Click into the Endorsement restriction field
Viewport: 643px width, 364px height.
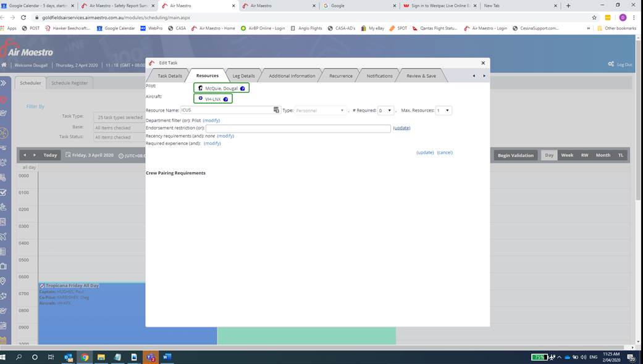298,128
